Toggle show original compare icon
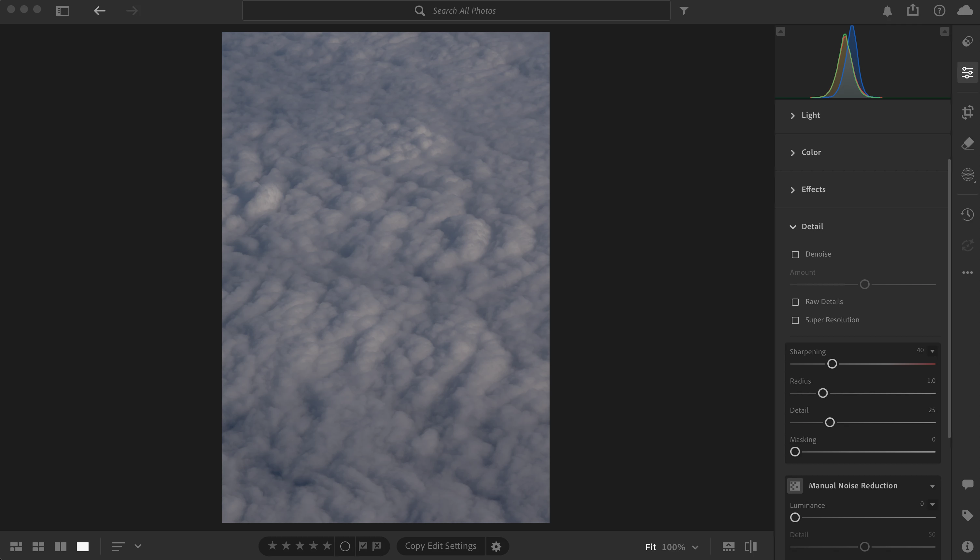 (x=750, y=547)
